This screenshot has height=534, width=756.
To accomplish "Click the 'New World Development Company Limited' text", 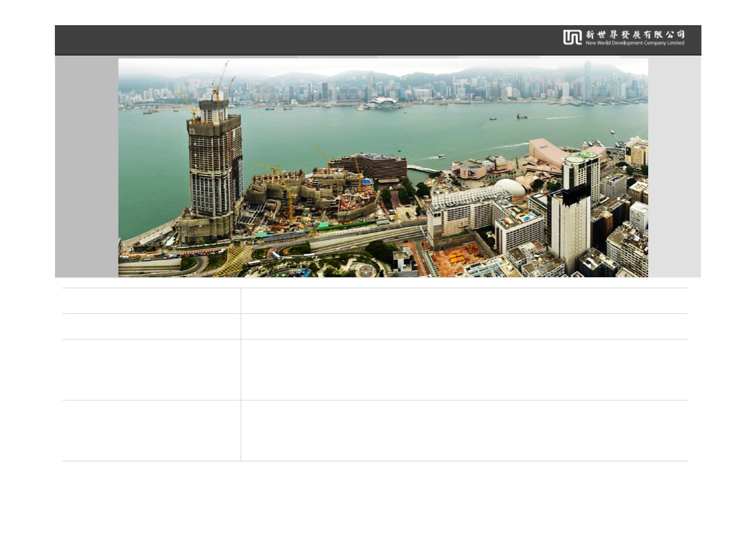I will [635, 43].
